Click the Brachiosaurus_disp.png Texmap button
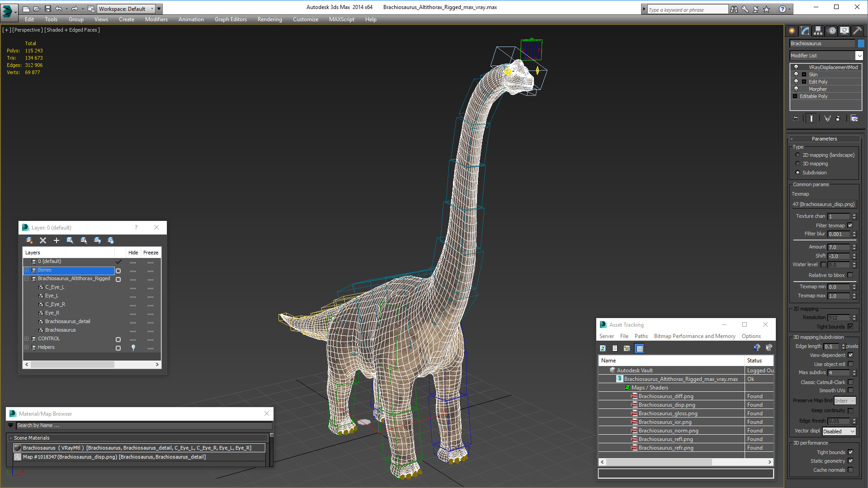 pyautogui.click(x=824, y=204)
